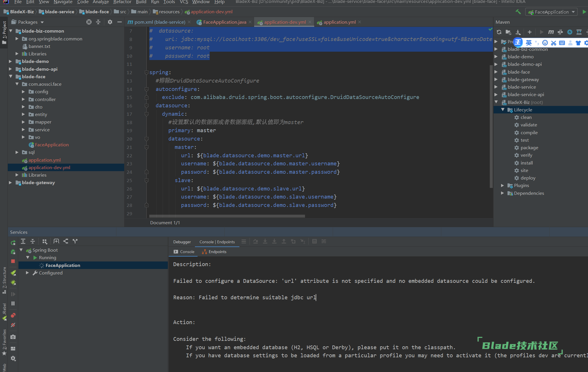The height and width of the screenshot is (372, 588).
Task: Click the fold marker beside the spring line
Action: pyautogui.click(x=146, y=72)
